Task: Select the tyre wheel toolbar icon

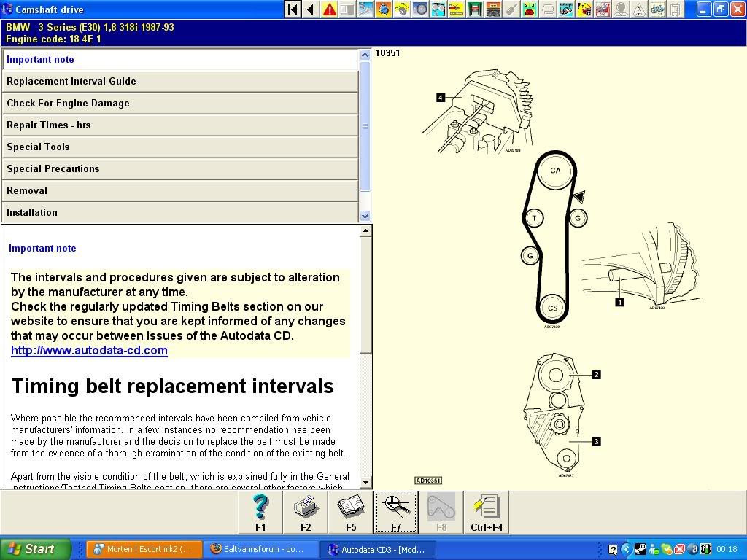Action: pyautogui.click(x=420, y=9)
